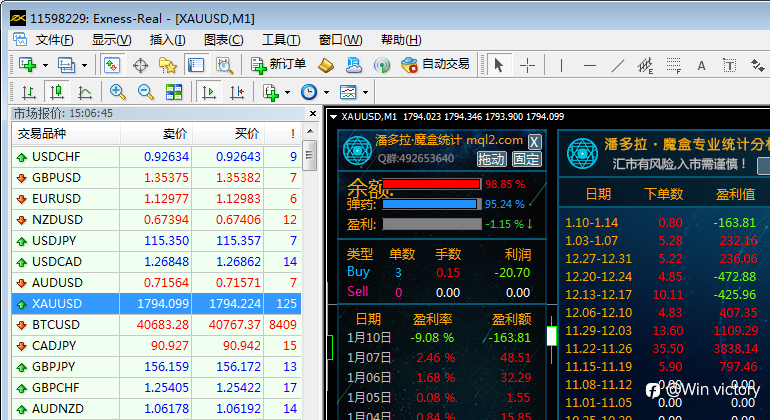This screenshot has width=770, height=420.
Task: Select the text label T tool
Action: 730,65
